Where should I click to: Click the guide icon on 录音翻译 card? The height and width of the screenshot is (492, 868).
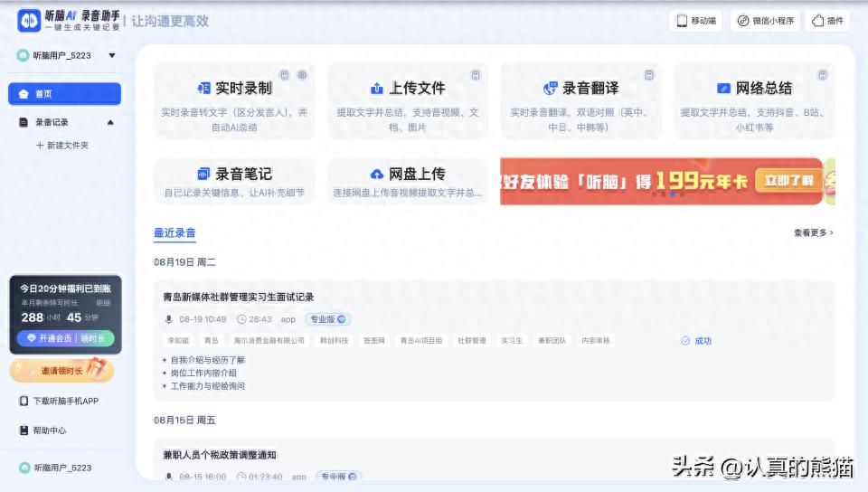click(x=649, y=75)
